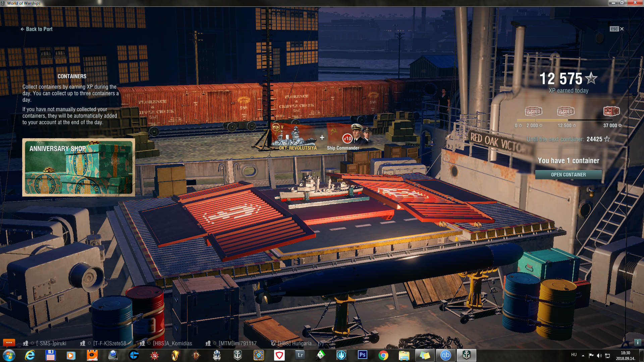Click the info icon at bottom right

638,342
